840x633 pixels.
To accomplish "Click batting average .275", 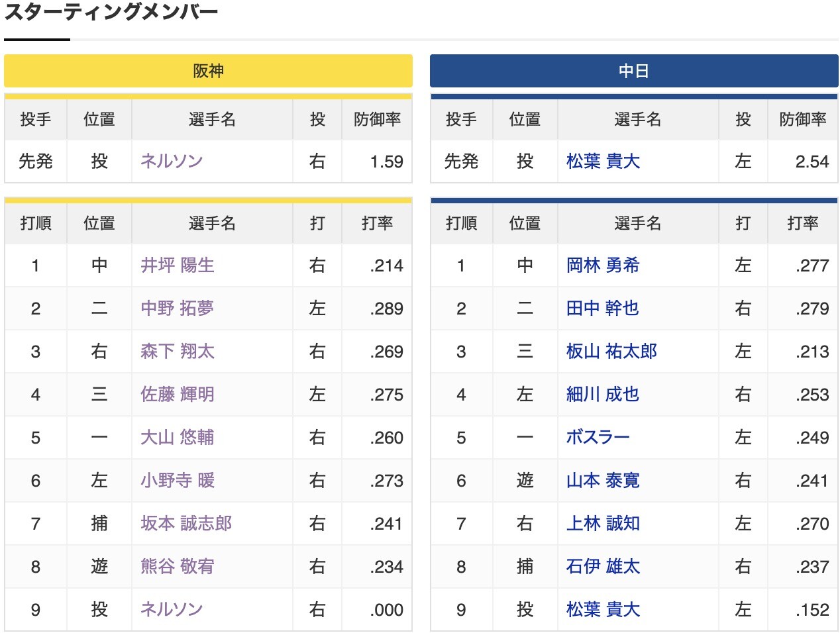I will pyautogui.click(x=387, y=394).
